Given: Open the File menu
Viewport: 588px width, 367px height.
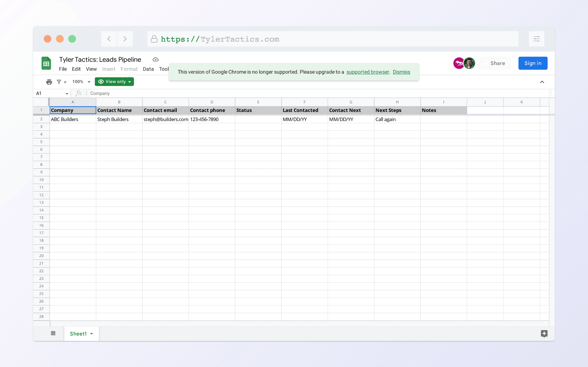Looking at the screenshot, I should click(63, 69).
